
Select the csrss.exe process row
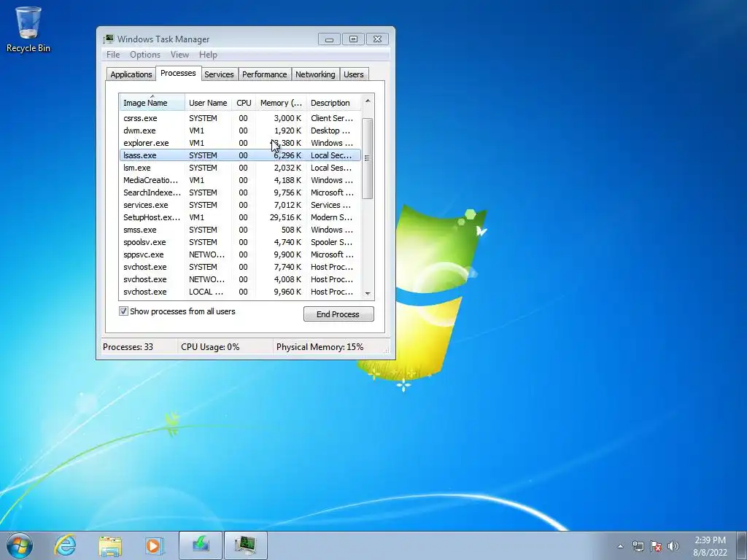pos(241,118)
